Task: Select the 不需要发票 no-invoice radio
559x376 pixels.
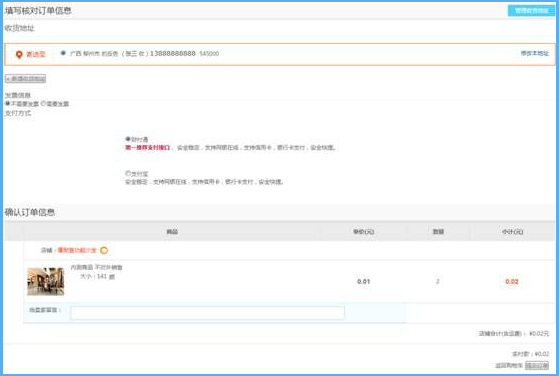Action: [x=7, y=103]
